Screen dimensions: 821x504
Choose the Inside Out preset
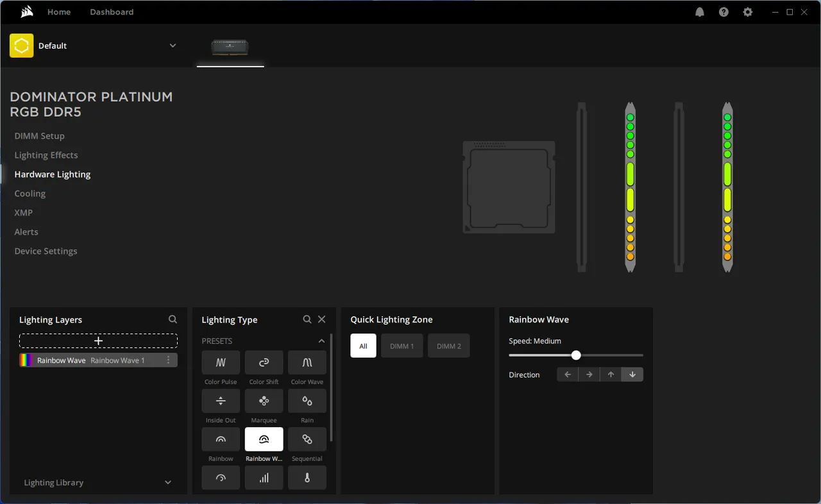[221, 401]
